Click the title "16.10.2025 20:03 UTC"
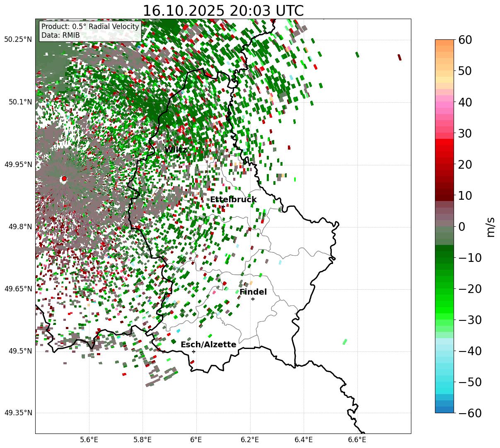Image resolution: width=500 pixels, height=448 pixels. click(x=223, y=11)
